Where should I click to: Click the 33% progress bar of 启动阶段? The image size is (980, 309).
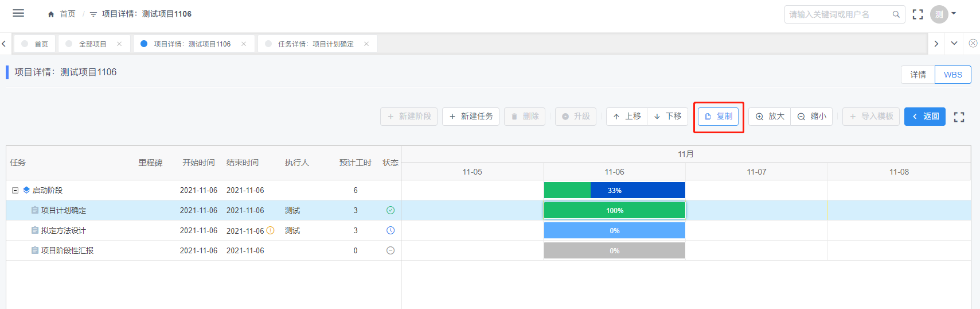point(615,190)
